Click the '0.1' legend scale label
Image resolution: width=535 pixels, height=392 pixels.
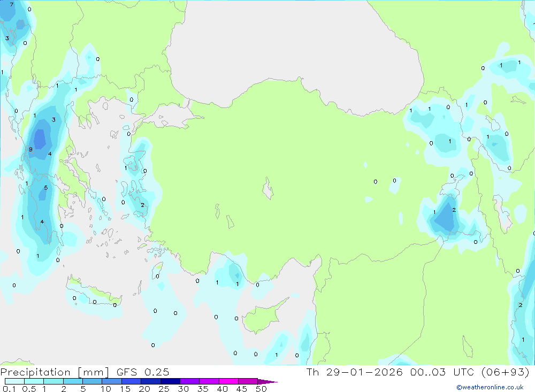click(9, 389)
